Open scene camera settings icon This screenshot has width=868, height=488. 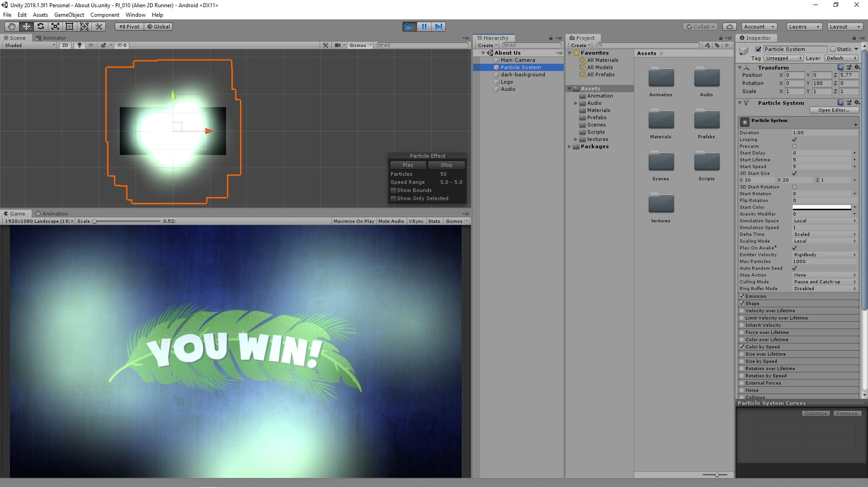338,45
